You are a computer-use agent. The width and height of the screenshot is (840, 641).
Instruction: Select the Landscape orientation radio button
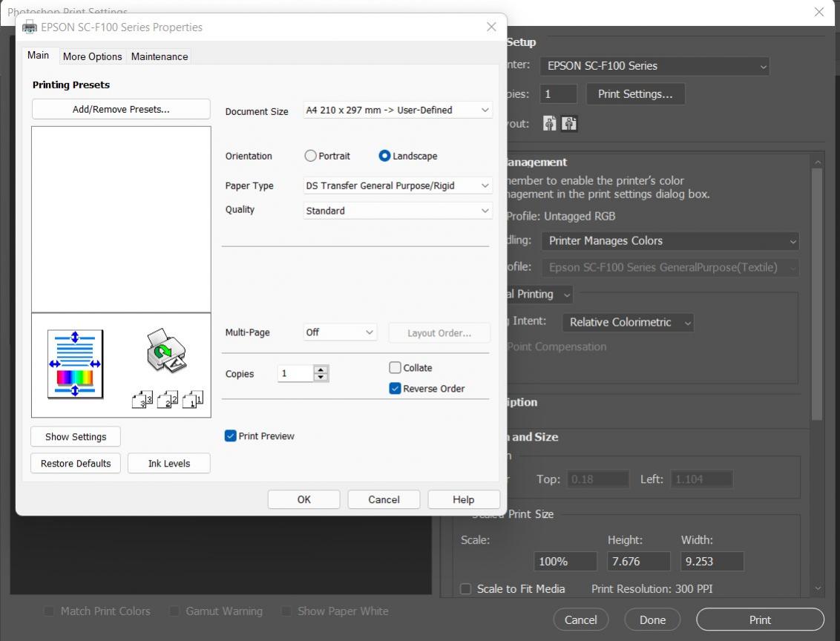coord(384,156)
